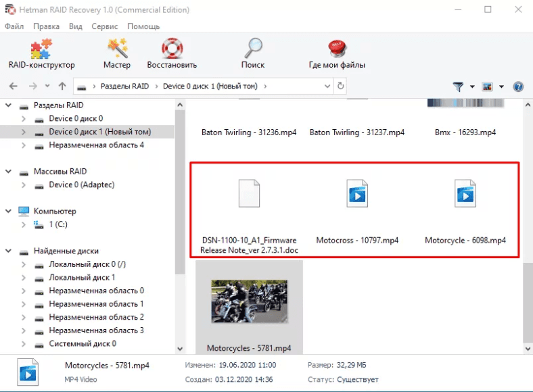Select Неразмеченная область 2 in tree
This screenshot has width=533, height=392.
[x=97, y=317]
